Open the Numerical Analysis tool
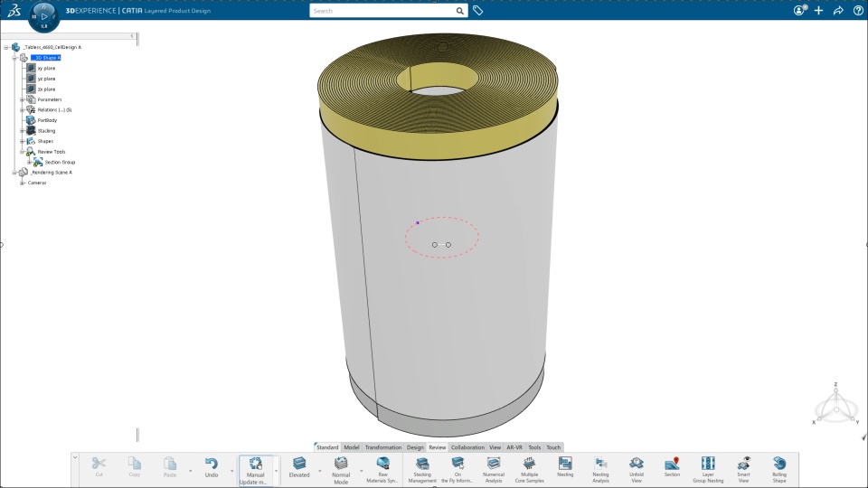This screenshot has width=868, height=488. coord(494,470)
